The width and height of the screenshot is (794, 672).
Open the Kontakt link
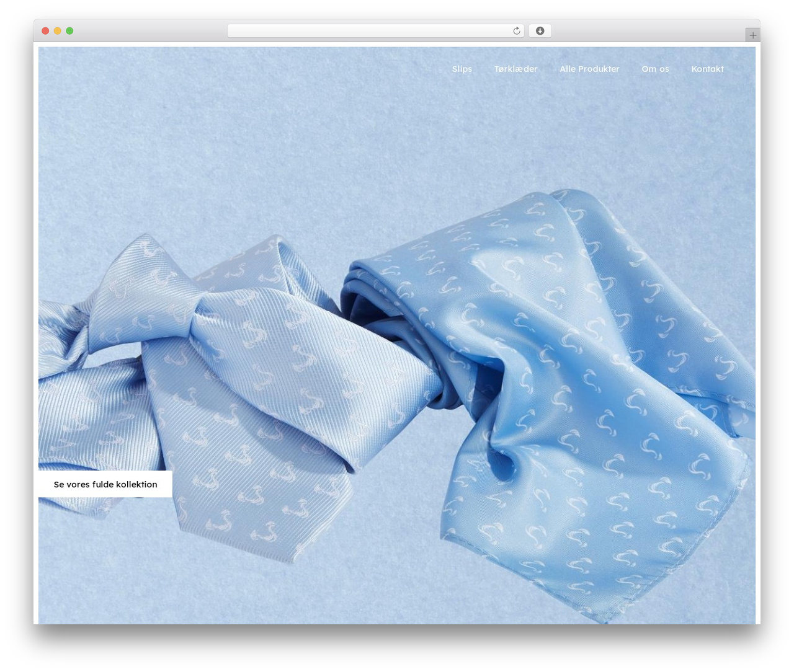point(707,69)
